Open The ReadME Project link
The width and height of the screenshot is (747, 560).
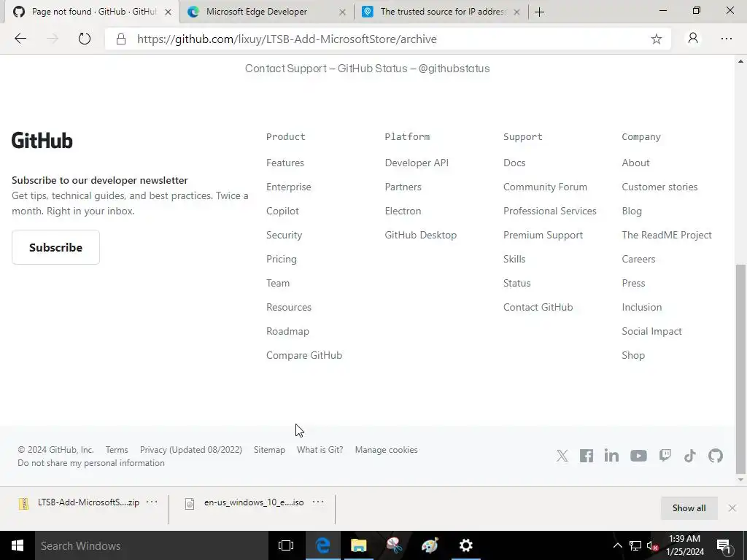click(667, 235)
